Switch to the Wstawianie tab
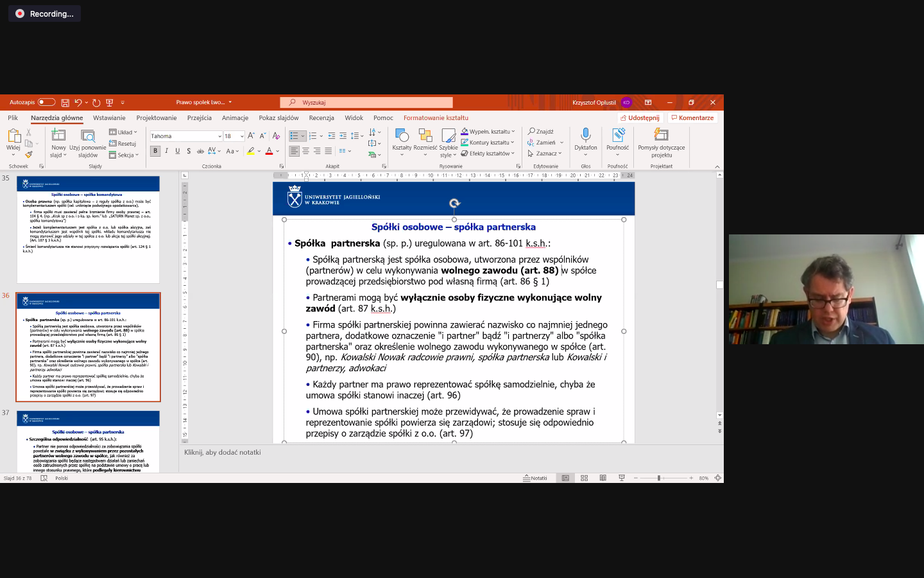 point(109,118)
